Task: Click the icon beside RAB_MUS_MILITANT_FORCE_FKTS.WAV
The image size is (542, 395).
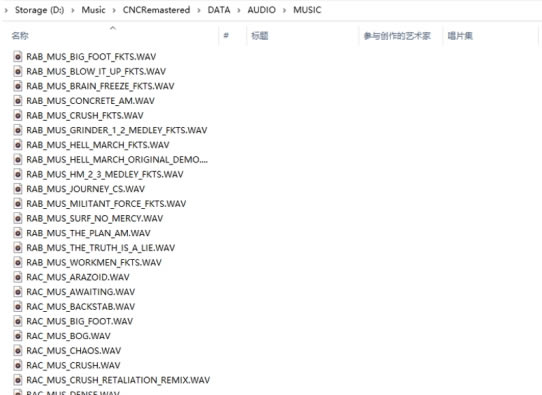Action: [x=18, y=204]
